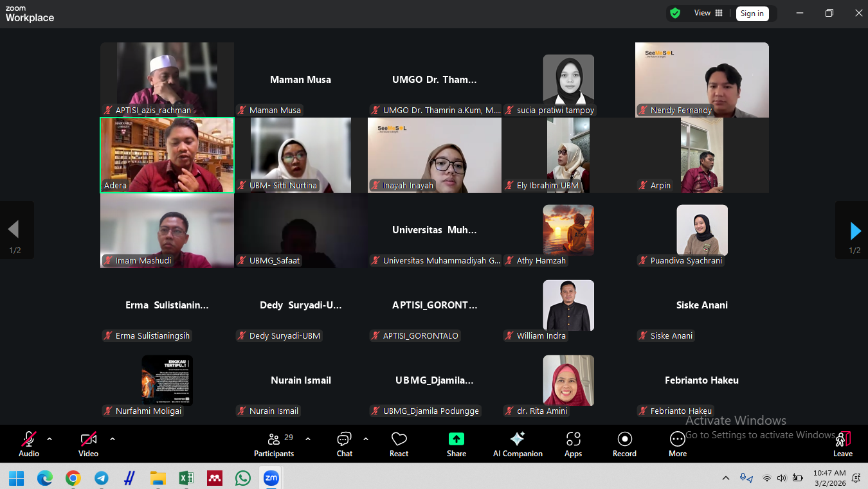868x489 pixels.
Task: Open the Apps panel
Action: point(573,444)
